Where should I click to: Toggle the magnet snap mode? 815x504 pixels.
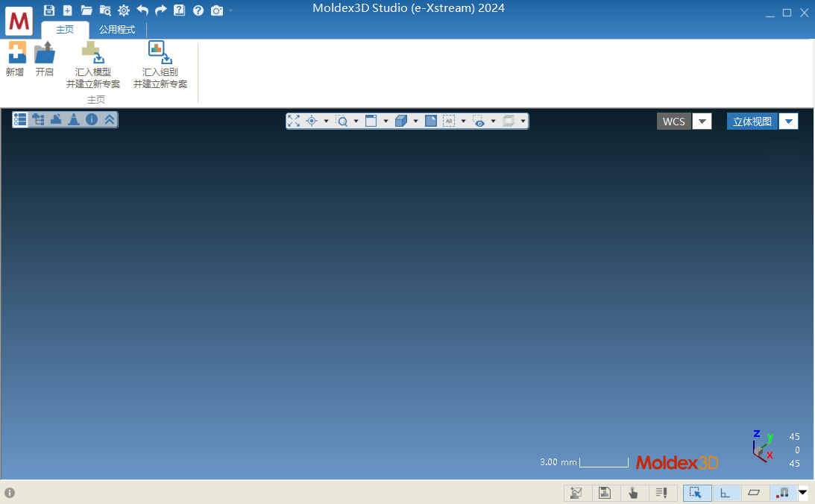click(782, 493)
